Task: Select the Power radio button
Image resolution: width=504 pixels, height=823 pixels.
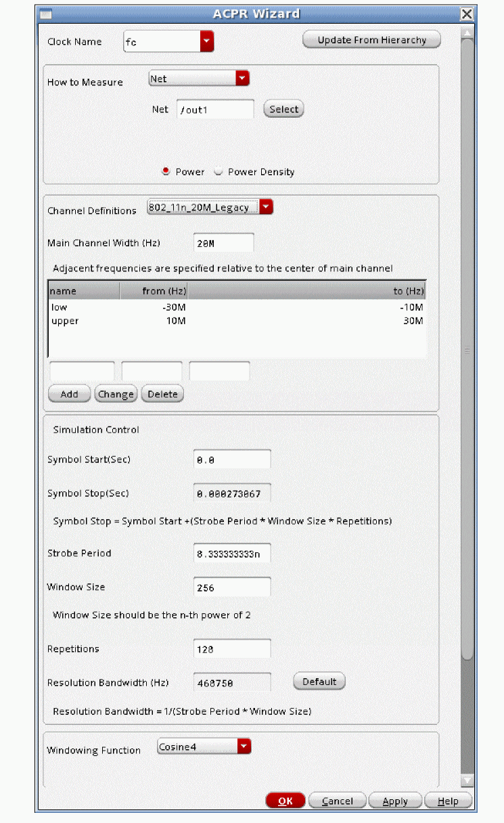Action: pos(166,172)
